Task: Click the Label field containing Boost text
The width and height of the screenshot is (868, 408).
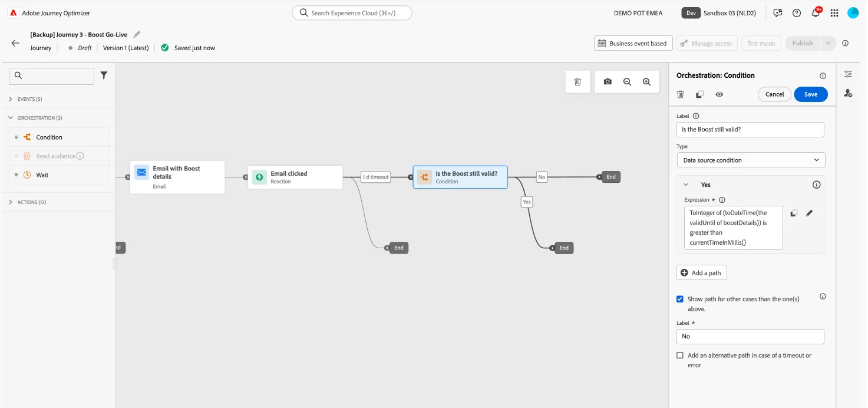Action: (750, 130)
